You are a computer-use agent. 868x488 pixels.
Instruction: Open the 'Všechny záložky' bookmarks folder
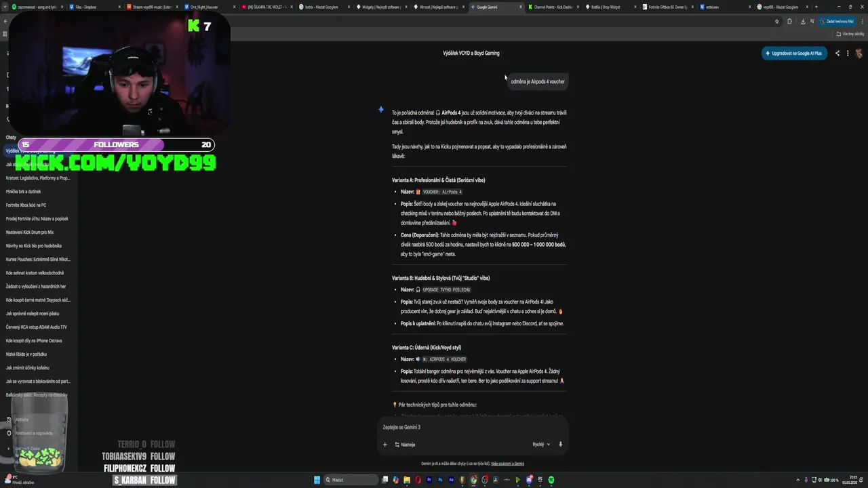tap(850, 33)
